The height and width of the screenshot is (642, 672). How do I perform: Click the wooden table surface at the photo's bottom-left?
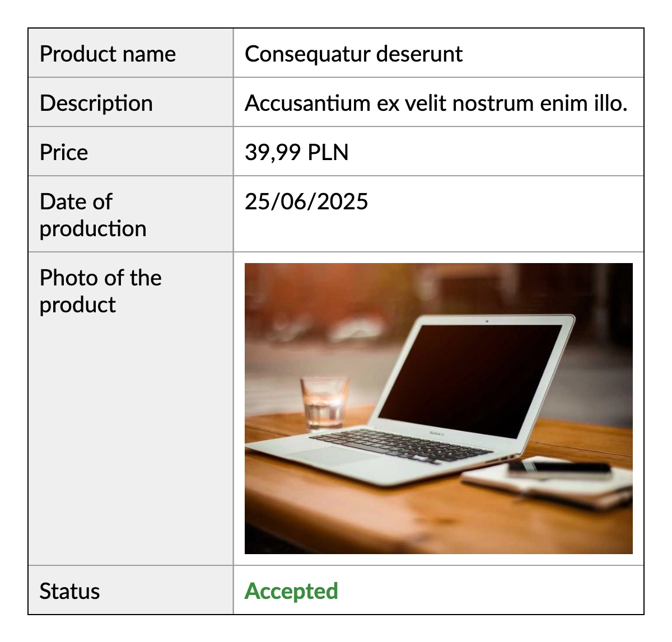pos(291,521)
